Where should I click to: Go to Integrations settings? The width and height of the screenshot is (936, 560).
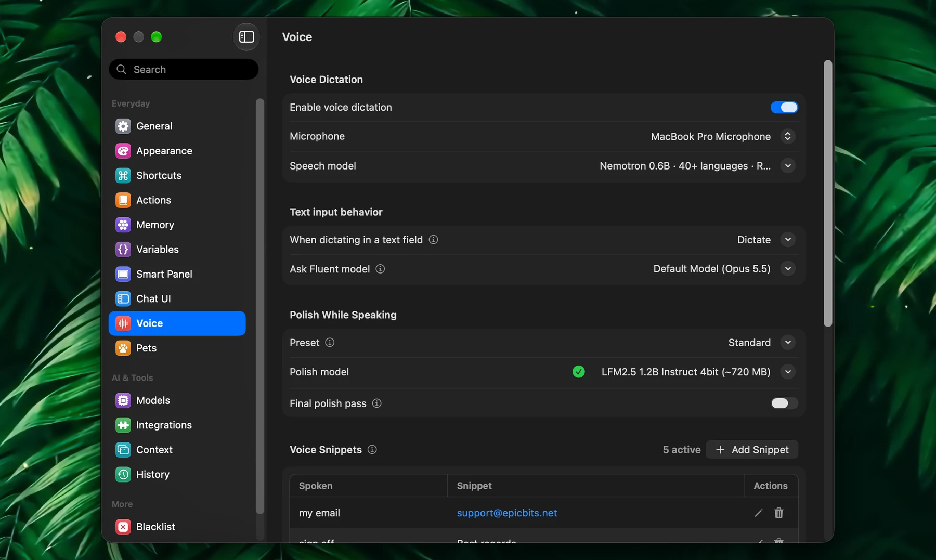(177, 425)
